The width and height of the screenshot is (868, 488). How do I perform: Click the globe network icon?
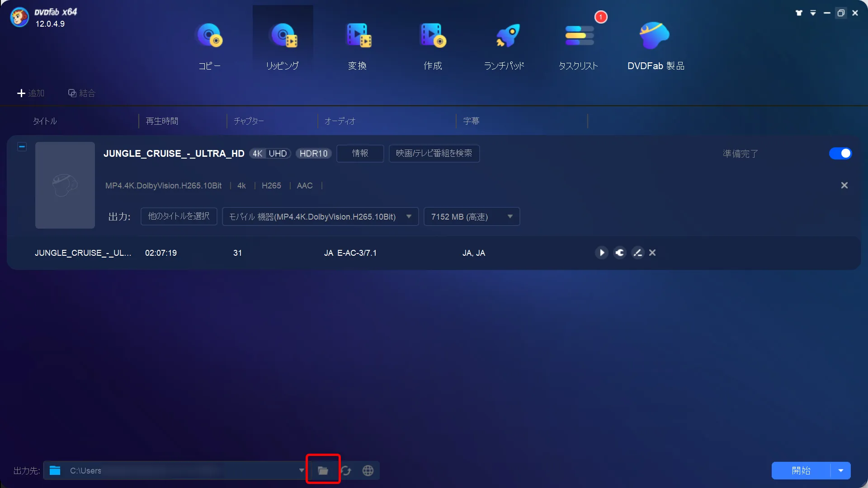tap(368, 470)
